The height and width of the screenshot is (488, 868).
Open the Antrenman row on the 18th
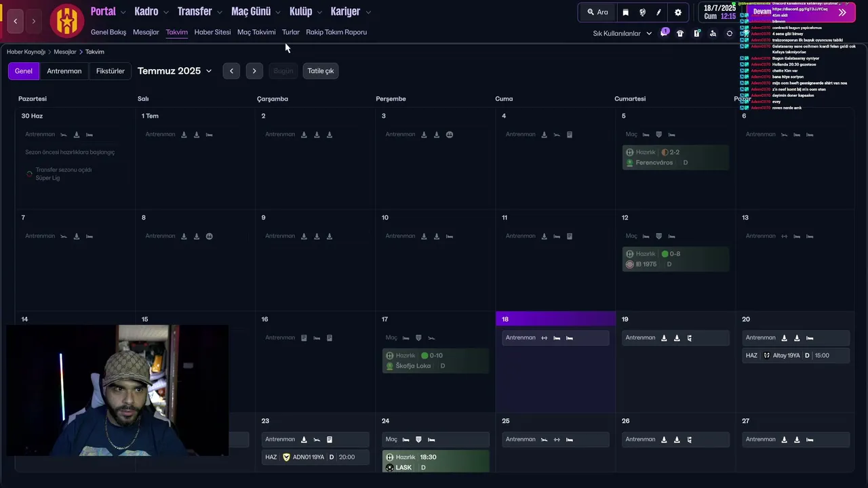point(555,338)
